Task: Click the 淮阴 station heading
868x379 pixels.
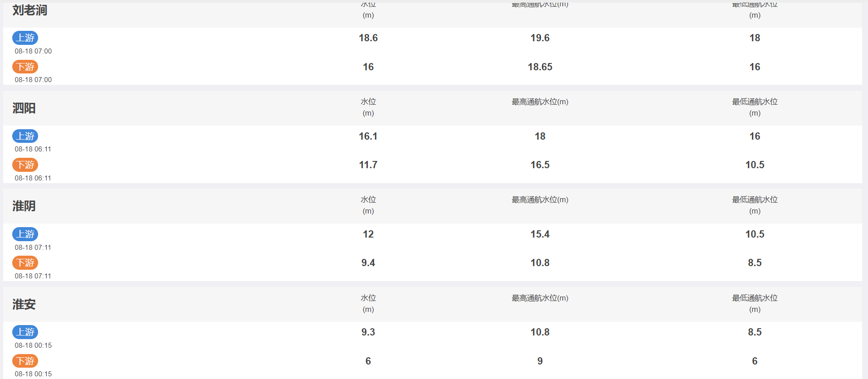Action: pos(24,206)
